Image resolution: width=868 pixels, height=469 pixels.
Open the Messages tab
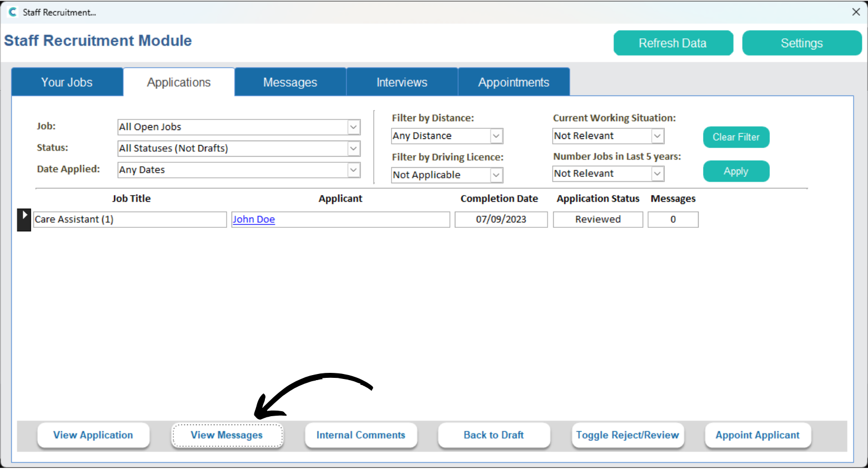point(290,82)
